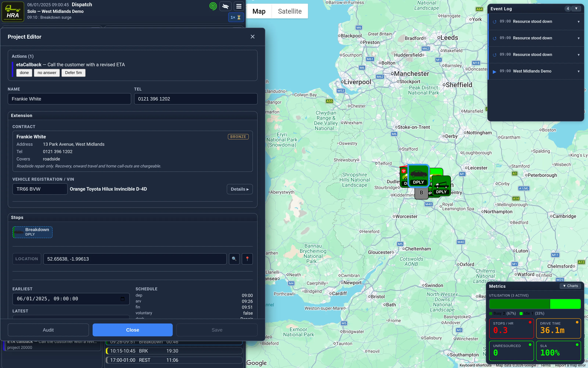Viewport: 588px width, 368px height.
Task: Open the Charts dropdown in Metrics
Action: (x=570, y=286)
